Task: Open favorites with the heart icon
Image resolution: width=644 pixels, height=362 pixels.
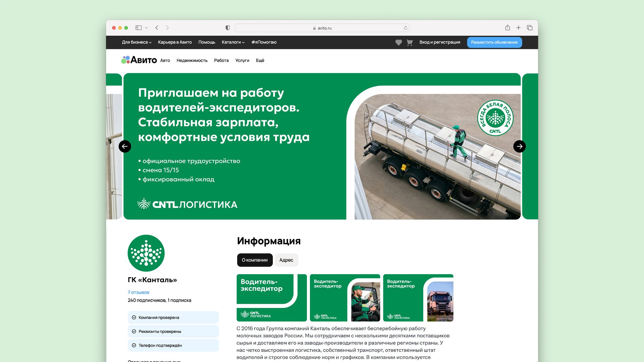Action: point(398,43)
